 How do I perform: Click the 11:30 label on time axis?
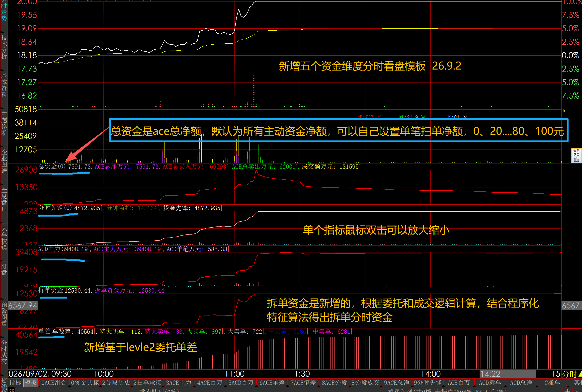point(300,374)
